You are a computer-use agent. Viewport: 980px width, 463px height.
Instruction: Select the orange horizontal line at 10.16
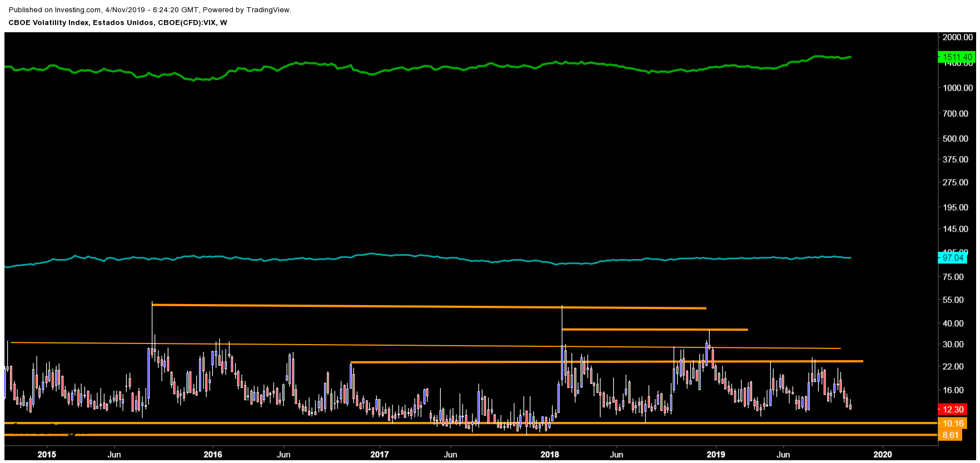pos(471,424)
